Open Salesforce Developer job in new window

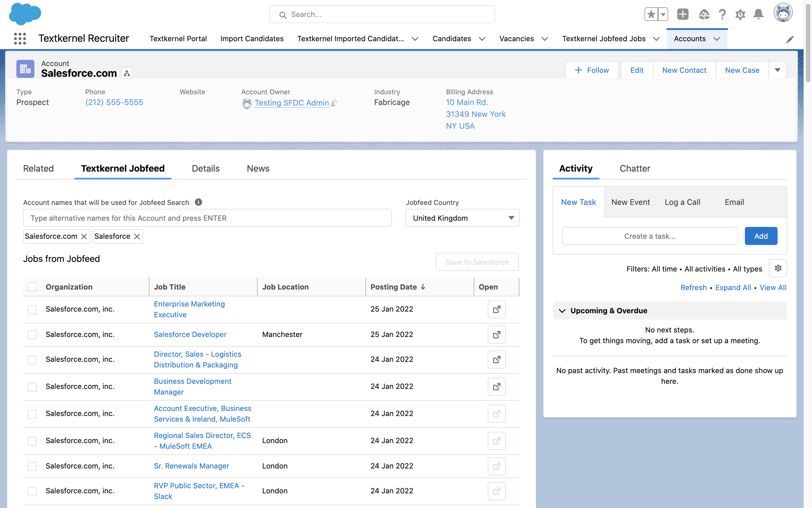(497, 335)
